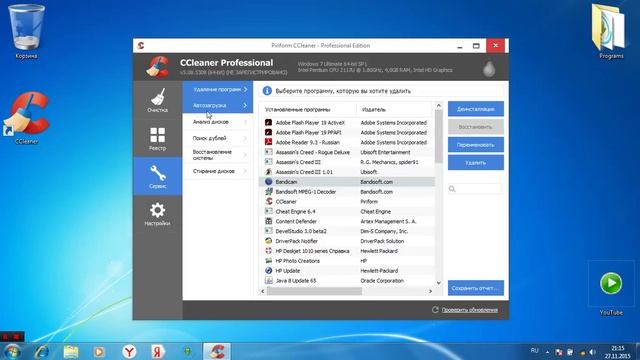The image size is (640, 360).
Task: Click the search magnifier icon
Action: (452, 189)
